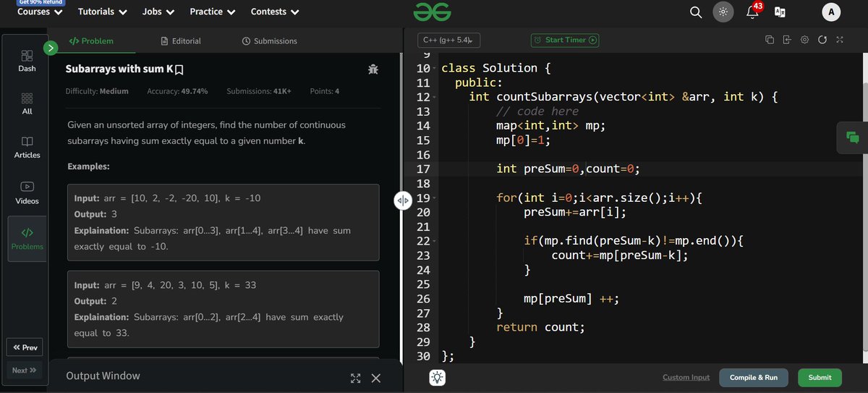Reset code with the refresh icon

pos(822,40)
